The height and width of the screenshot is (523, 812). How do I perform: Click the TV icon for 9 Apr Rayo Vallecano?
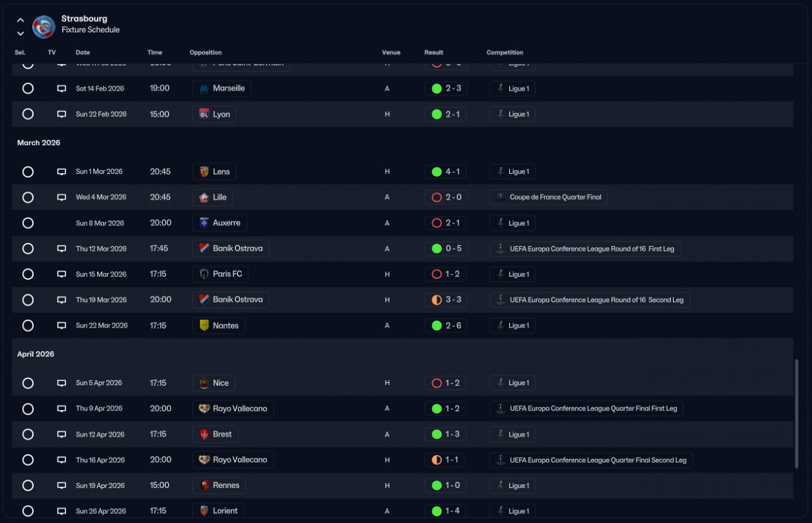(62, 409)
